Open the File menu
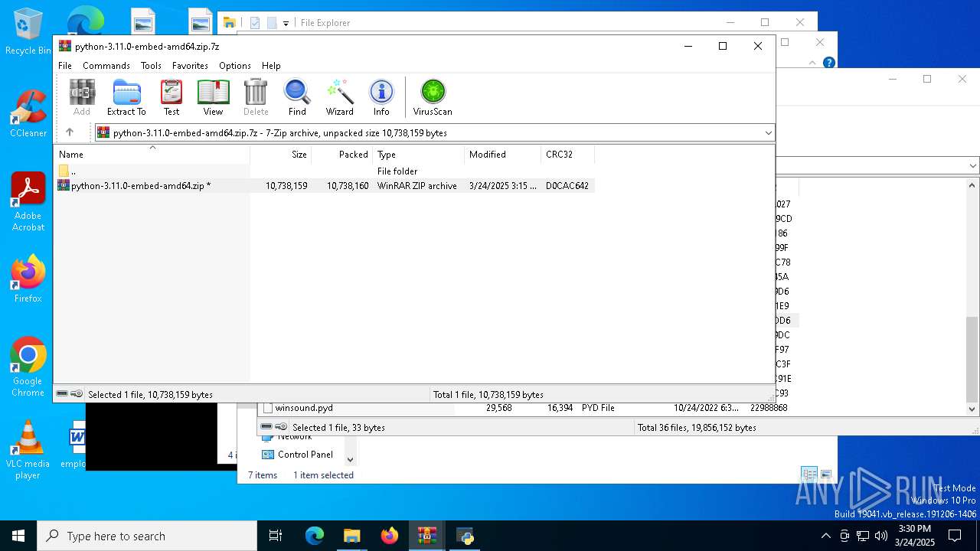Viewport: 980px width, 551px height. coord(65,66)
